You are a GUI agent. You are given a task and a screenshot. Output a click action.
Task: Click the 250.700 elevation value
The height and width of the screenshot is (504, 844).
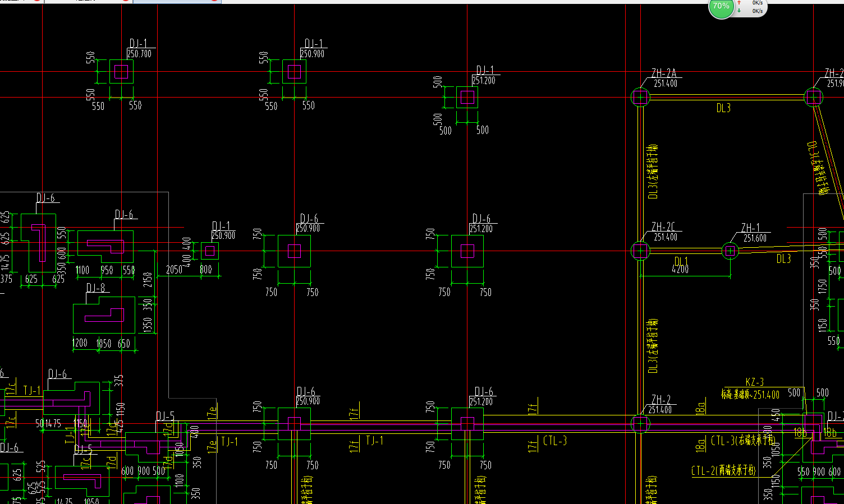point(139,54)
